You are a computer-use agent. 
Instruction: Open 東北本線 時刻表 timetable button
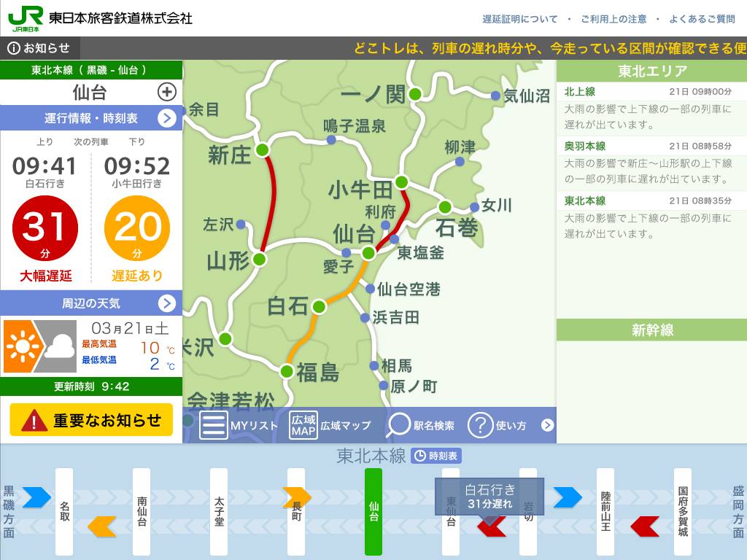(x=436, y=456)
